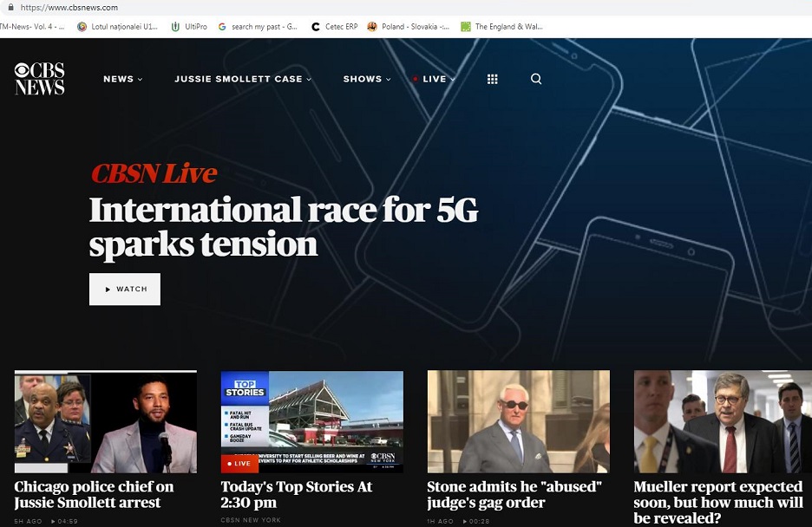Open the Roger Stone video thumbnail
The image size is (812, 527).
519,421
